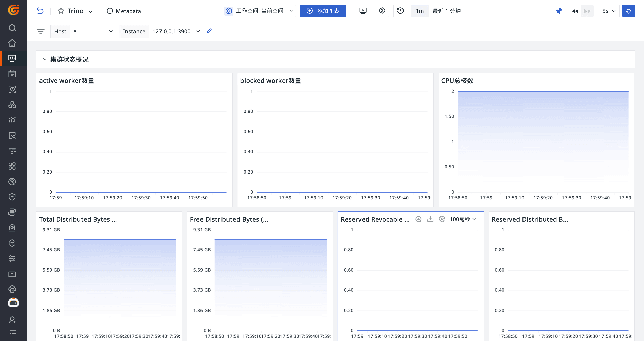The width and height of the screenshot is (644, 341).
Task: Select the dashboard icon in the sidebar
Action: 12,58
